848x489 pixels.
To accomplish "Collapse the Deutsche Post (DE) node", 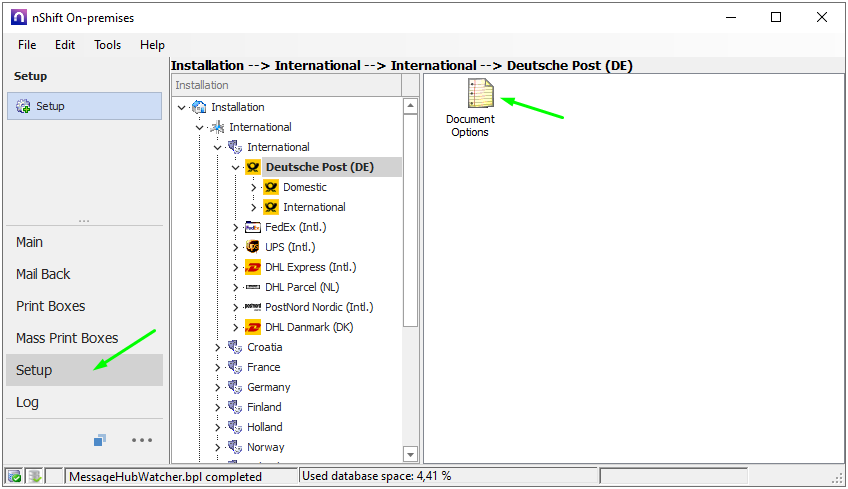I will 236,167.
